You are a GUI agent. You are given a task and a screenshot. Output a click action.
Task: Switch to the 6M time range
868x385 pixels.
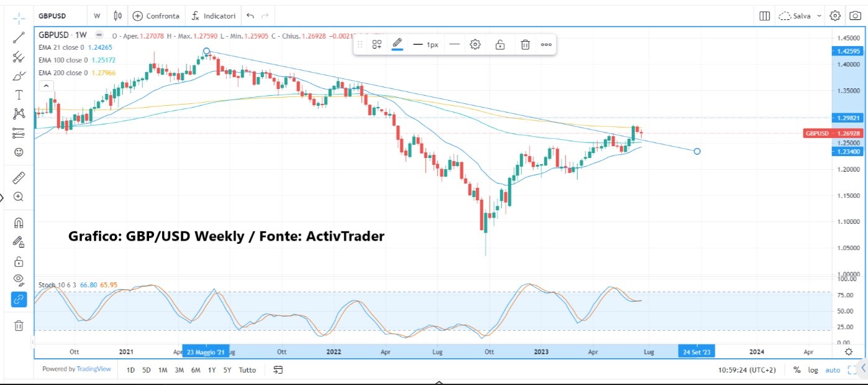tap(195, 370)
